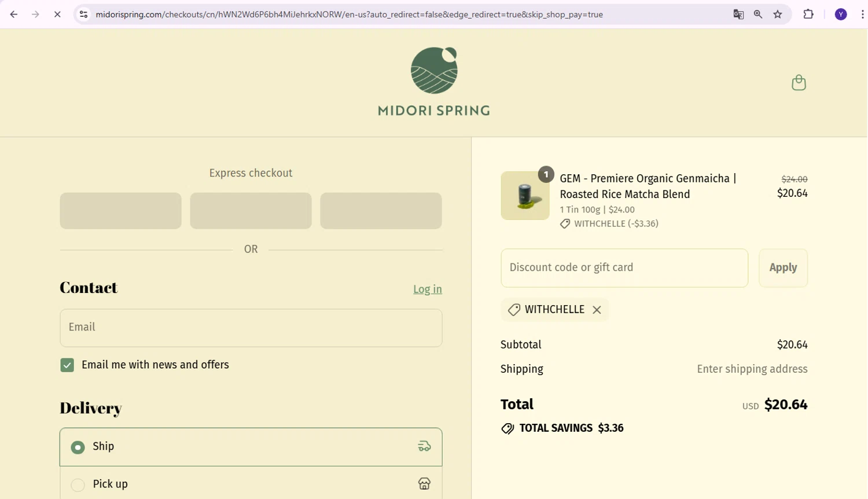Open the browser extensions puzzle icon

click(808, 14)
